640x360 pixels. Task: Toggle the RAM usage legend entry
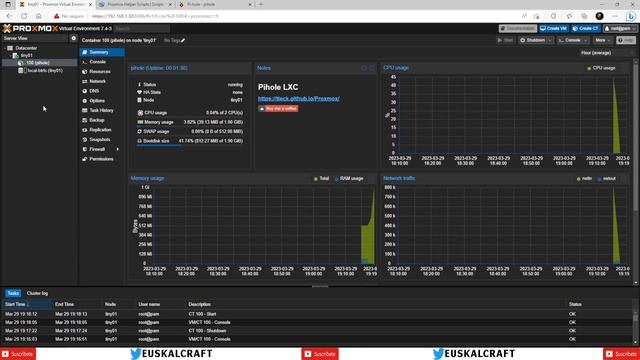coord(349,179)
